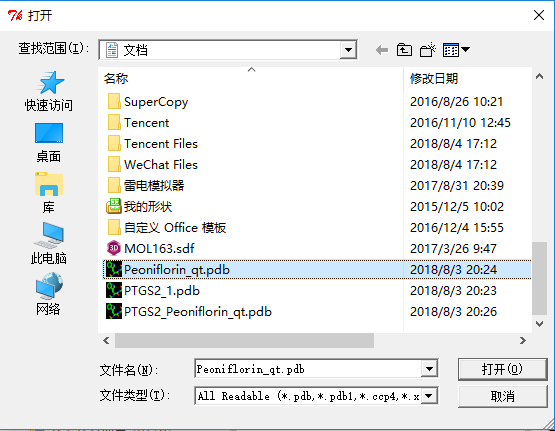Expand the file type filter dropdown
Image resolution: width=555 pixels, height=431 pixels.
click(x=429, y=396)
